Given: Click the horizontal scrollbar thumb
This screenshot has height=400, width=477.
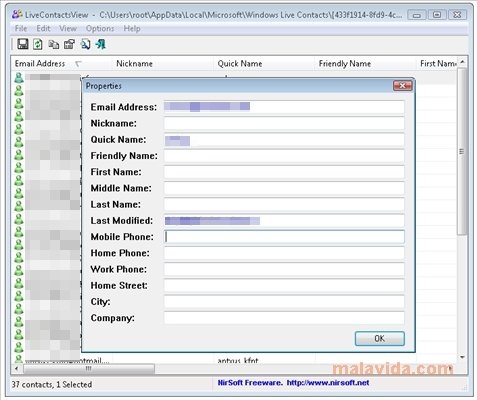Looking at the screenshot, I should (x=89, y=369).
